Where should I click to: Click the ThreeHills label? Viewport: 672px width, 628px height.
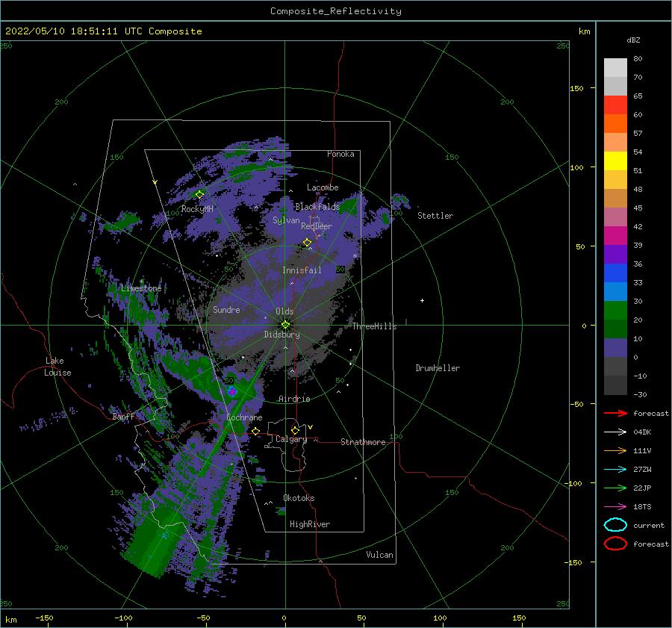point(375,326)
